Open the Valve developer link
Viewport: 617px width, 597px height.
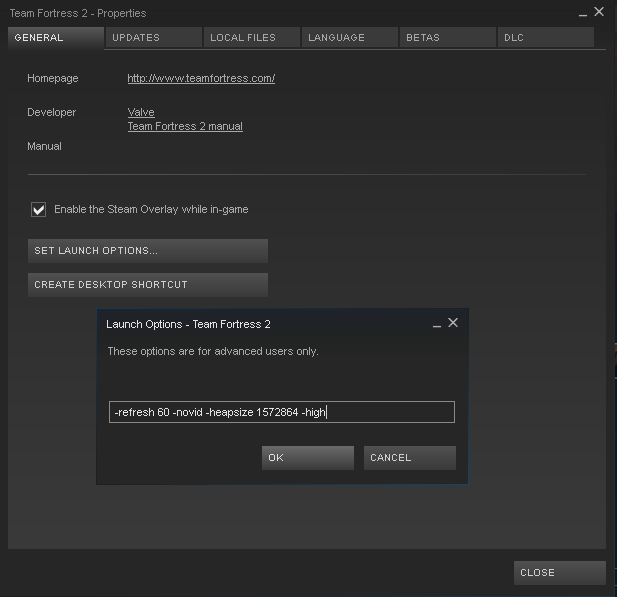141,112
